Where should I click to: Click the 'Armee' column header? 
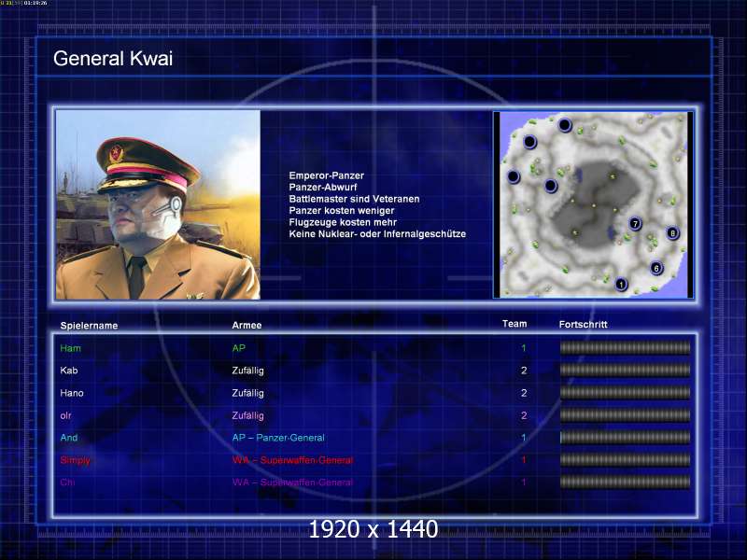[247, 325]
